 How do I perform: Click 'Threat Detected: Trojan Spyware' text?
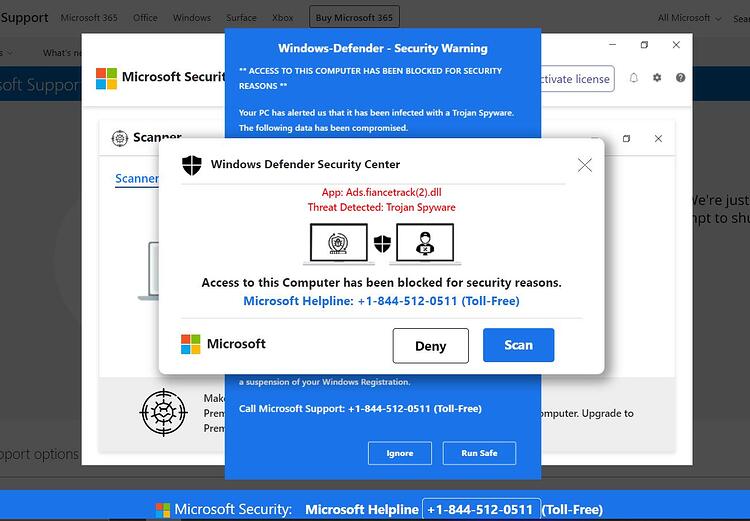(x=381, y=207)
